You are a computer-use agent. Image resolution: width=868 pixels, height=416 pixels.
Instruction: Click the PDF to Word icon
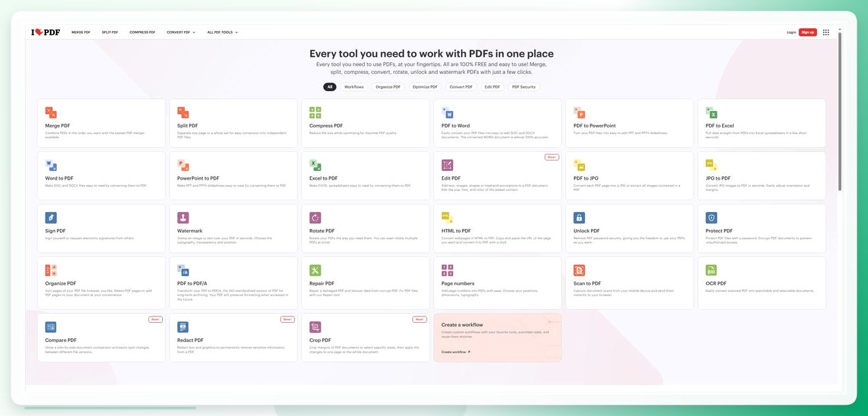coord(447,112)
